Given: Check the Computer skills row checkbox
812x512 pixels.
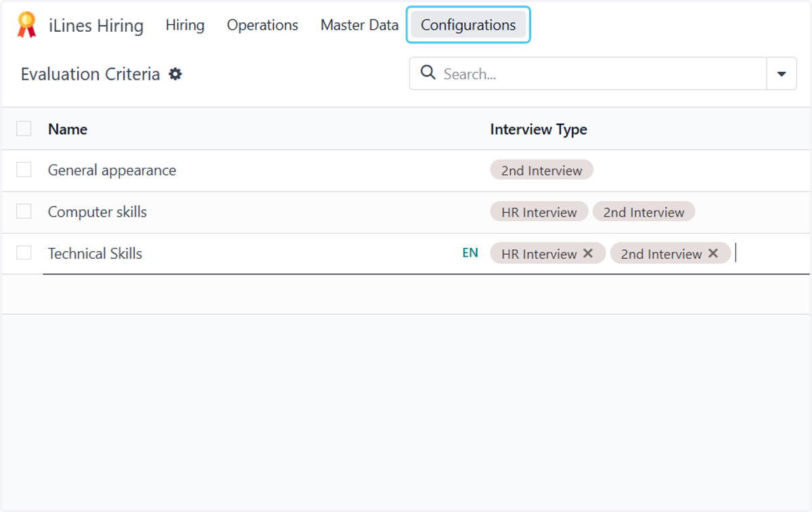Looking at the screenshot, I should tap(24, 211).
